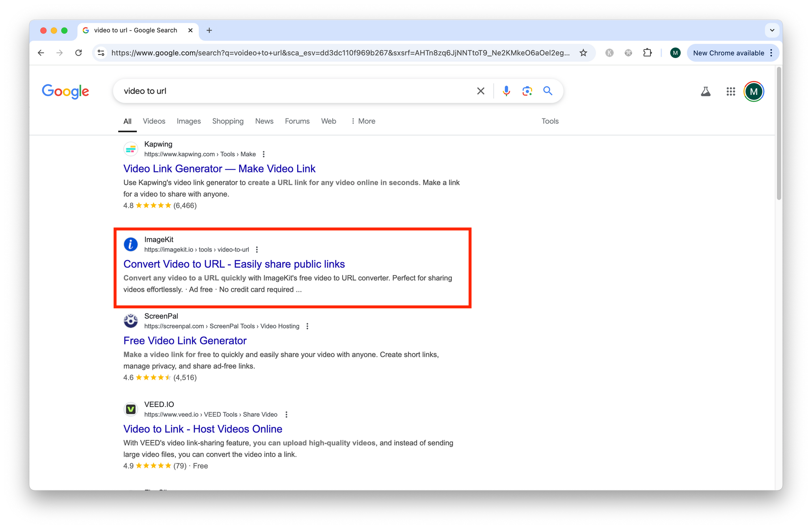Select the All results tab
Image resolution: width=812 pixels, height=529 pixels.
tap(127, 121)
